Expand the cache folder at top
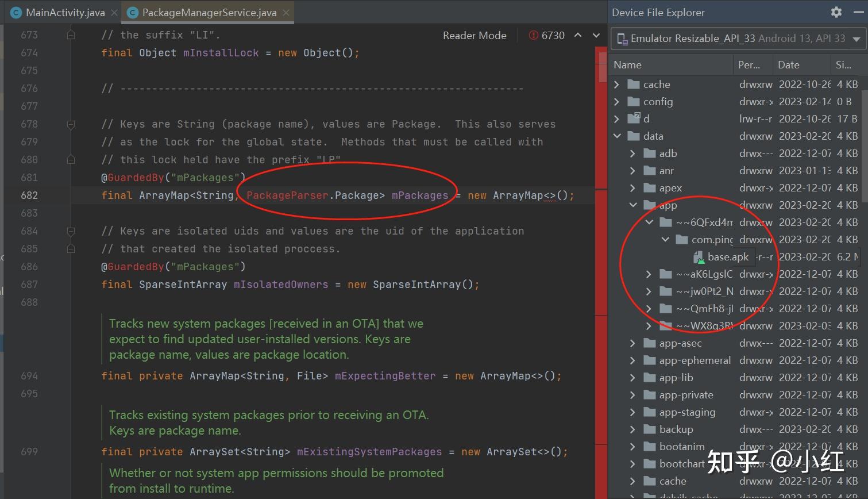The image size is (868, 499). point(617,85)
